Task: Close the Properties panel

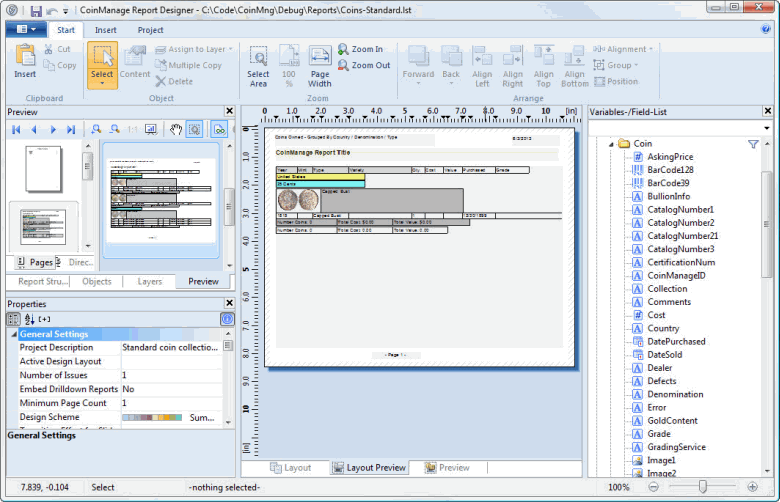Action: (229, 302)
